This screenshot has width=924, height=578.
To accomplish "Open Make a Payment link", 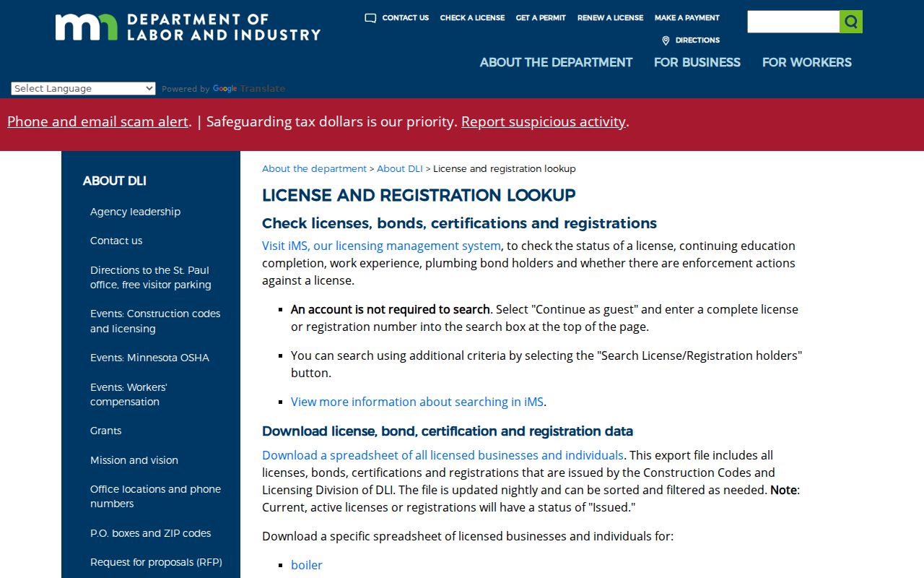I will 687,18.
